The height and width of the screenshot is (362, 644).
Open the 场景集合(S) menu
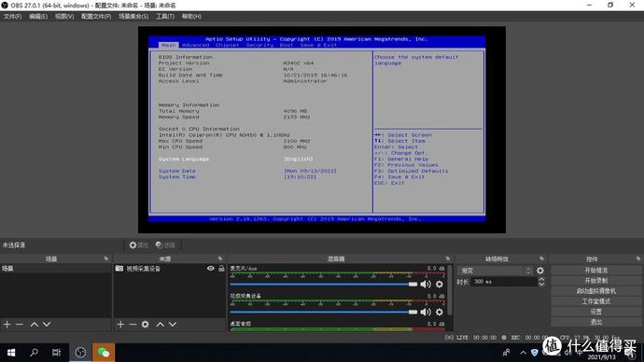[x=133, y=17]
